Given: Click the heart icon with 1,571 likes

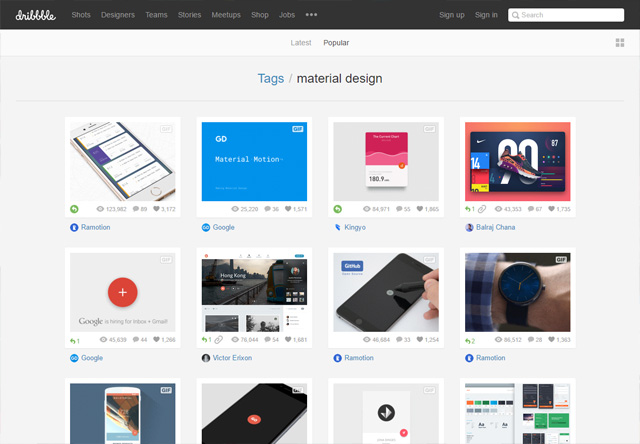Looking at the screenshot, I should pos(288,209).
